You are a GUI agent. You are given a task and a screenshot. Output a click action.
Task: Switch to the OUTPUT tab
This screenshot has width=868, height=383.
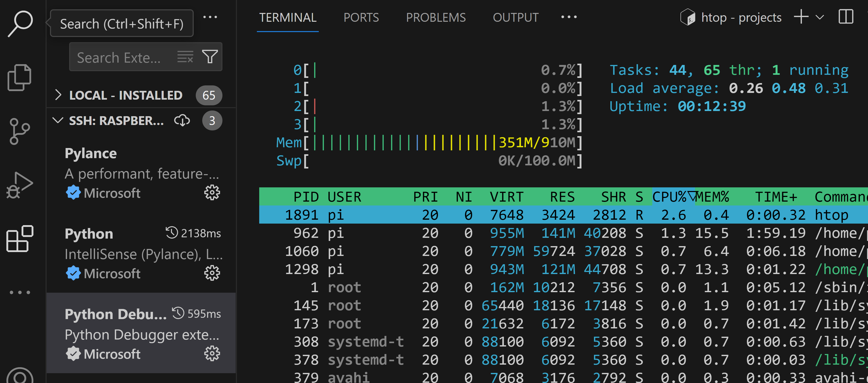tap(516, 17)
